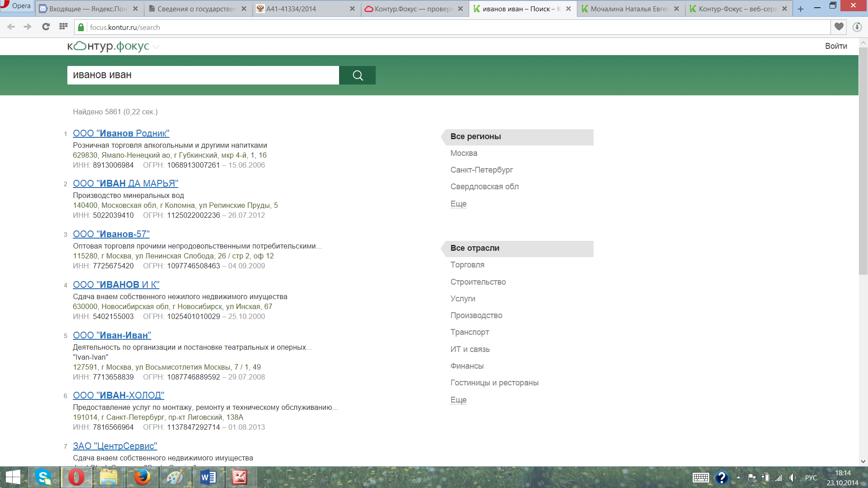Expand the Контур.Фокус logo dropdown chevron
The width and height of the screenshot is (868, 488).
(x=156, y=47)
